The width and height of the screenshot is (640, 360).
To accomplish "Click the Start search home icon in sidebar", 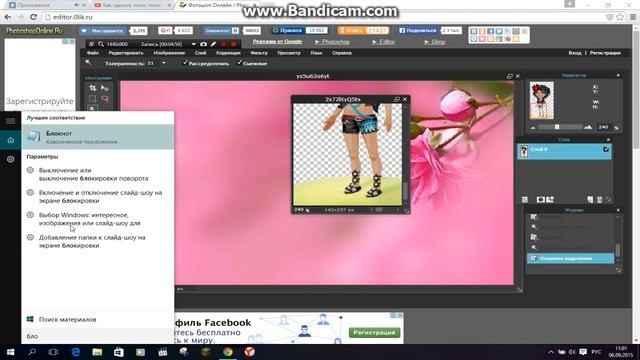I will coord(11,140).
